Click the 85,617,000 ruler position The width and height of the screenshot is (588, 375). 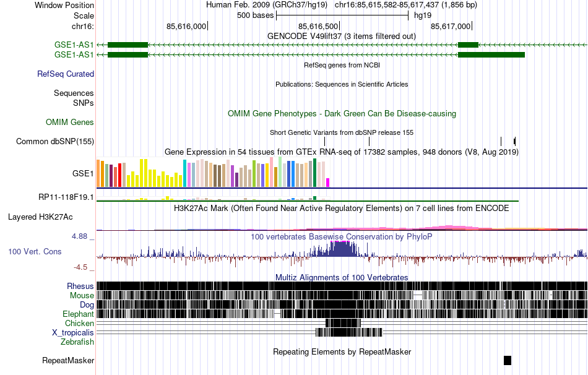451,26
